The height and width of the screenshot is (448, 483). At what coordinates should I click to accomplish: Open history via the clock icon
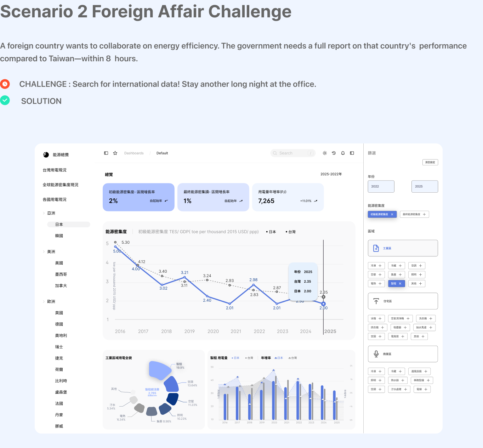tap(334, 153)
